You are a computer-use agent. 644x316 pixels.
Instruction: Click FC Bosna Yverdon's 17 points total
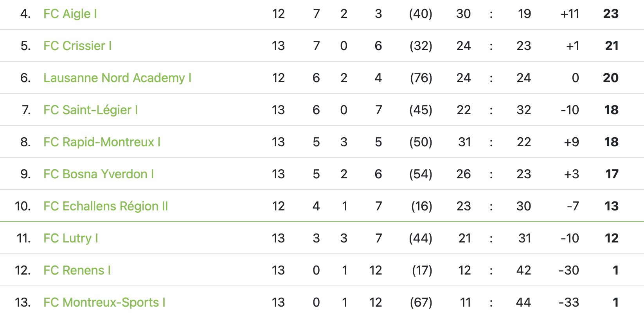click(x=612, y=174)
